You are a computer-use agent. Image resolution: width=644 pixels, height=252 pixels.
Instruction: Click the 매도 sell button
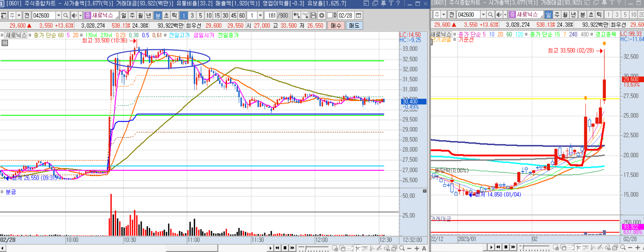pyautogui.click(x=354, y=25)
